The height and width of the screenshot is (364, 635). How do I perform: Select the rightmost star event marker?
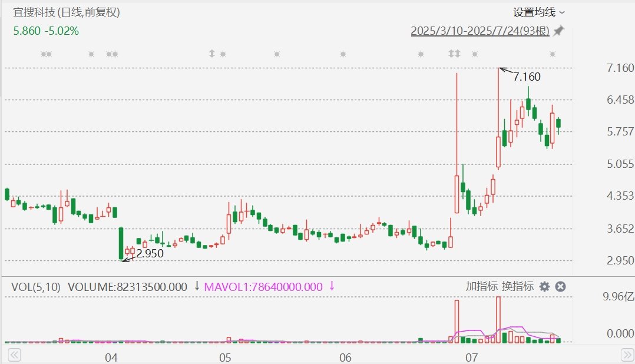point(553,54)
